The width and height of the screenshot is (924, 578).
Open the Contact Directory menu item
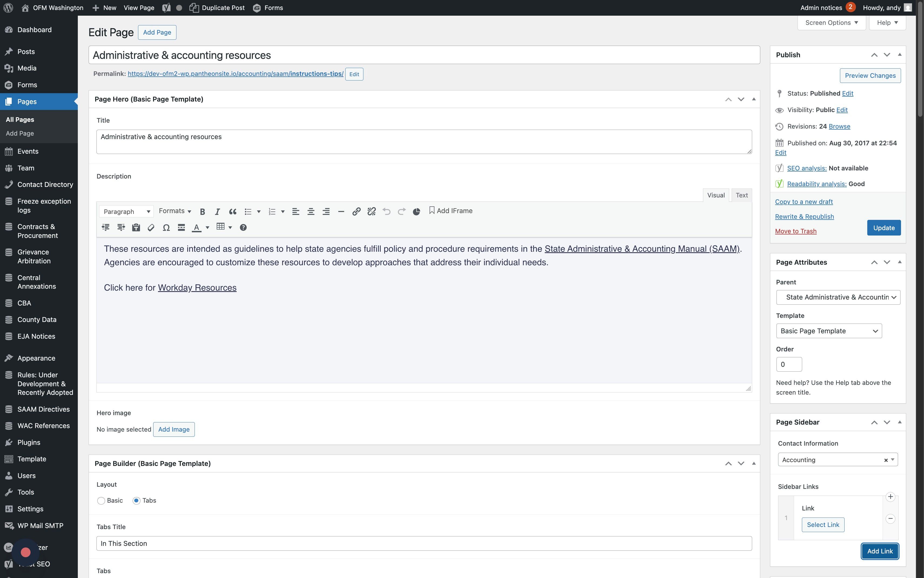pos(45,185)
